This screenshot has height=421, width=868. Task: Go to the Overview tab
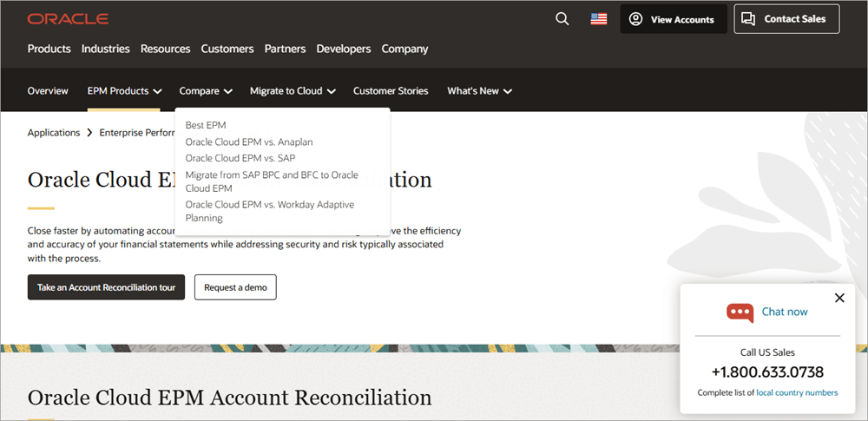(48, 91)
